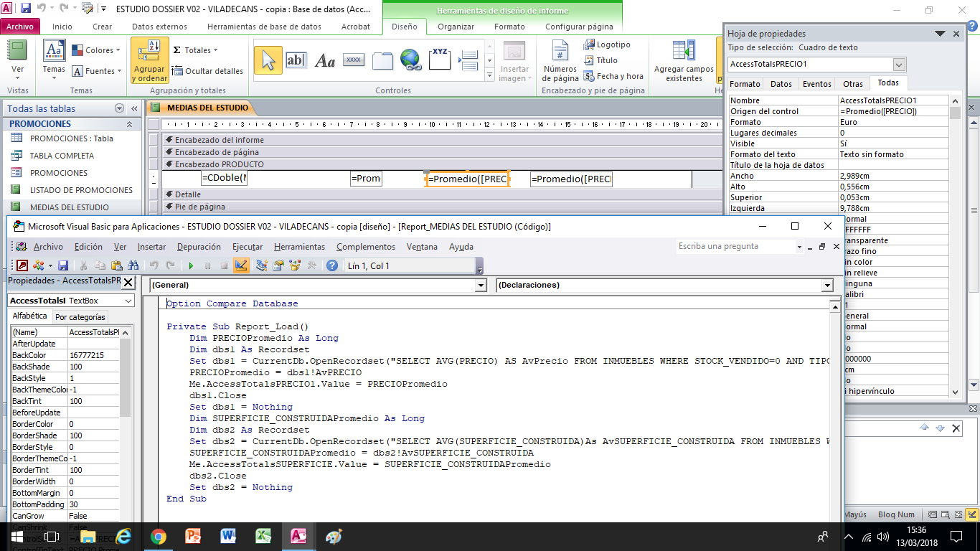This screenshot has width=980, height=551.
Task: Open the (General) object dropdown in code window
Action: tap(481, 285)
